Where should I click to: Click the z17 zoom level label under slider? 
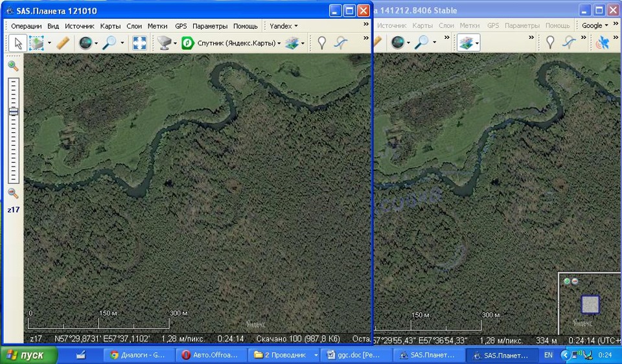click(x=14, y=210)
